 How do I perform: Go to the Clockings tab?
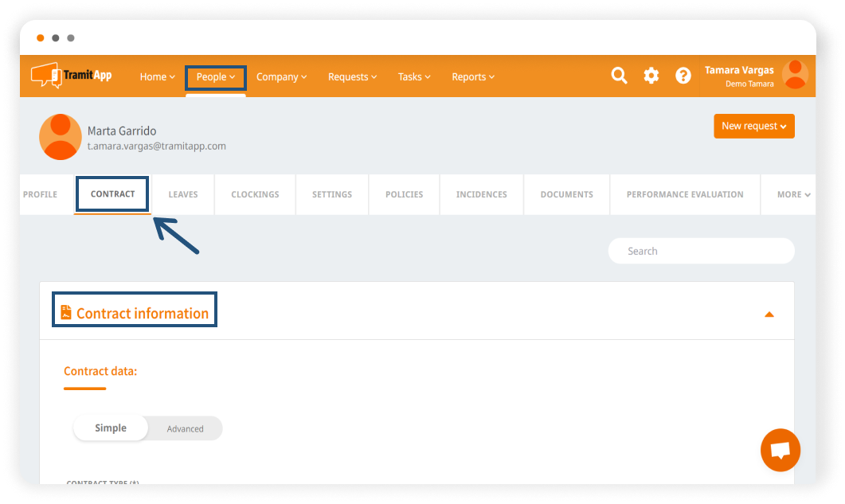(255, 194)
